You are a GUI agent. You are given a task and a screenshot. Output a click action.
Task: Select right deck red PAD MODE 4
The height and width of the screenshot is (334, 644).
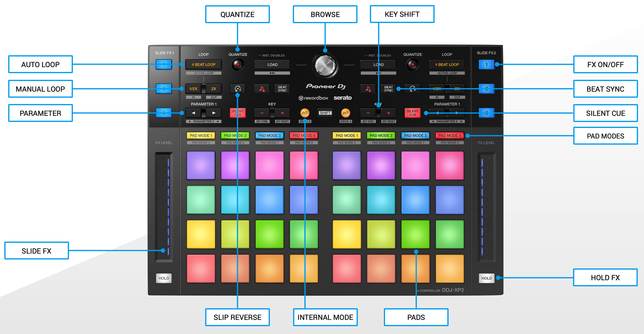click(x=450, y=136)
